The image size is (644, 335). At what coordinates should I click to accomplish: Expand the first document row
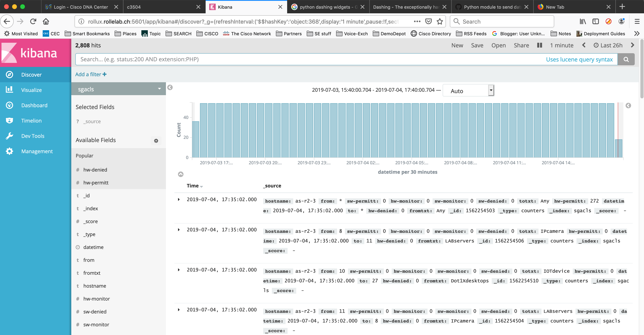pyautogui.click(x=179, y=199)
